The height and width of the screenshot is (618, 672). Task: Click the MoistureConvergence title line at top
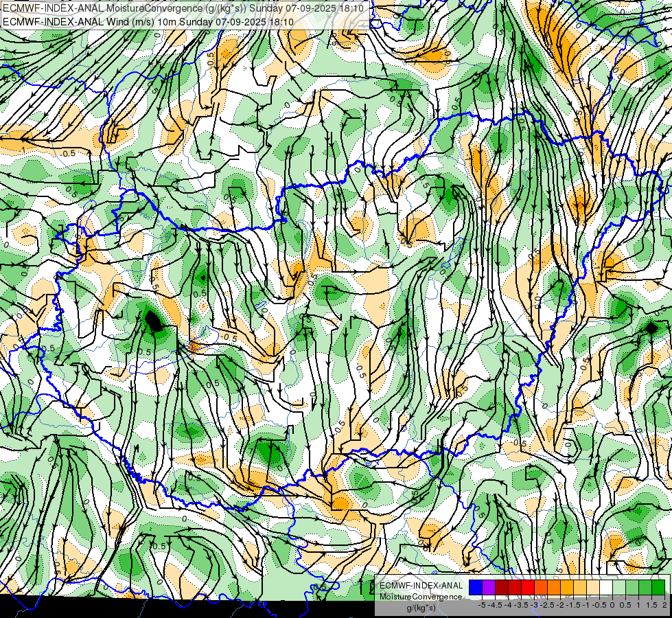[183, 8]
